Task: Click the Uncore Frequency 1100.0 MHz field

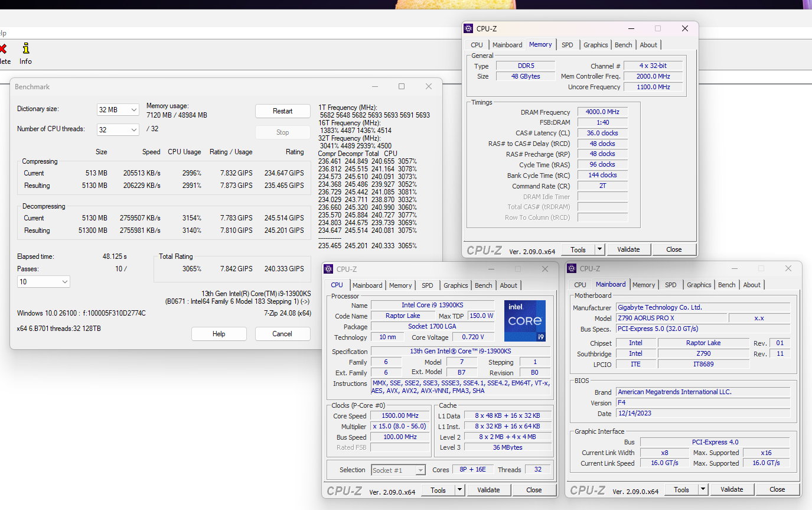Action: coord(653,87)
